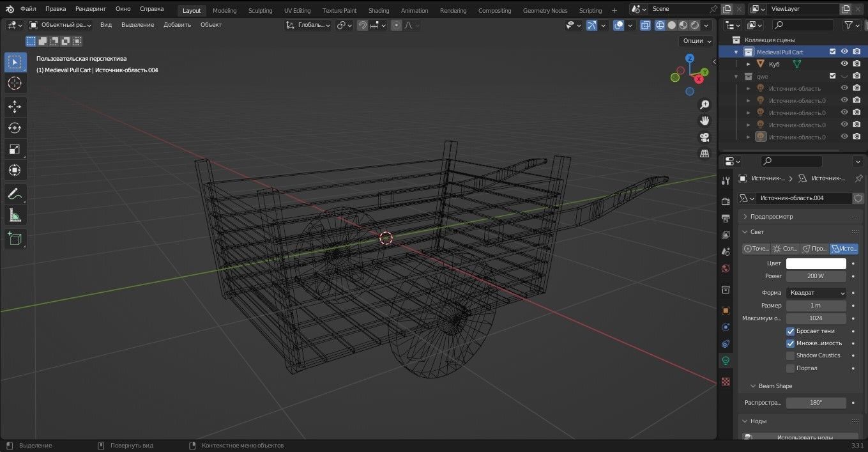This screenshot has width=868, height=452.
Task: Open outliner filter dropdown
Action: click(852, 25)
